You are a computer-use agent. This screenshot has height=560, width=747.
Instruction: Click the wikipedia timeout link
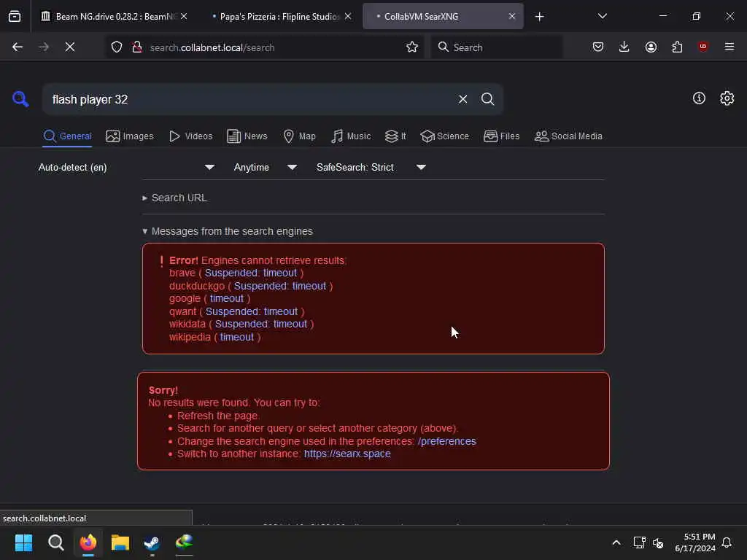pos(237,337)
